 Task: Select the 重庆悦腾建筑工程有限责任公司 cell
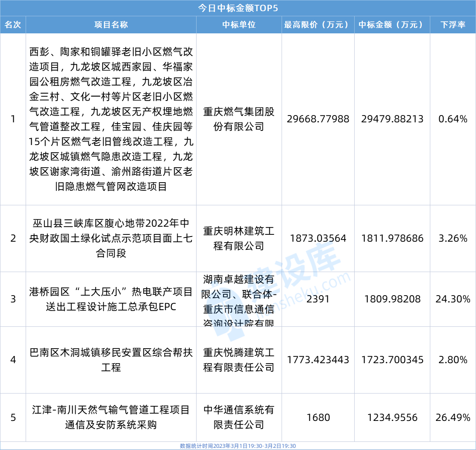[x=239, y=360]
